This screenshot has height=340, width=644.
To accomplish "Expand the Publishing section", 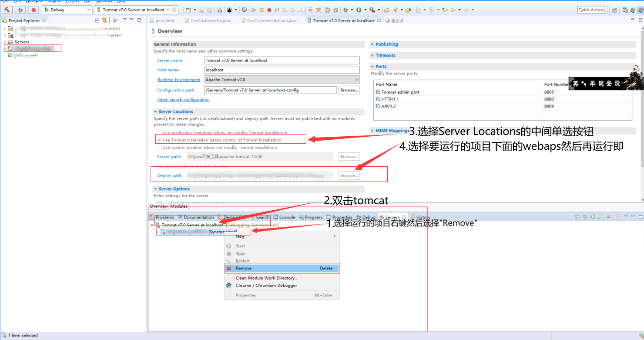I will [373, 44].
